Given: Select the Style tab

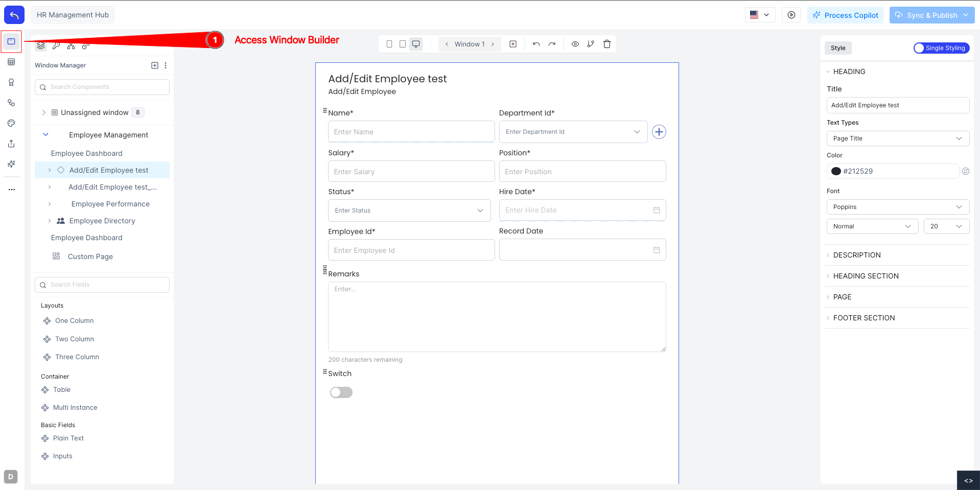Looking at the screenshot, I should point(838,48).
